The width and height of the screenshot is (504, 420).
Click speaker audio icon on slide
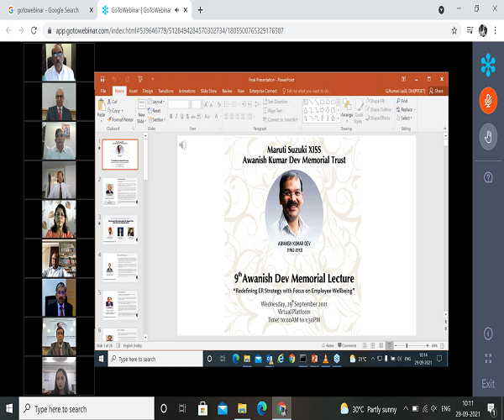pos(183,145)
